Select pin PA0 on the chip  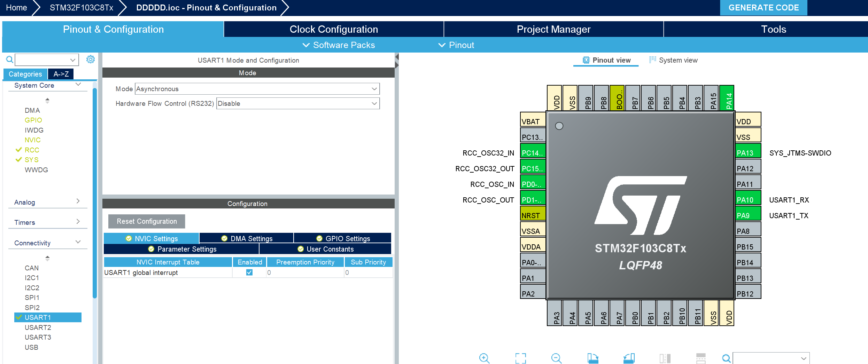533,260
